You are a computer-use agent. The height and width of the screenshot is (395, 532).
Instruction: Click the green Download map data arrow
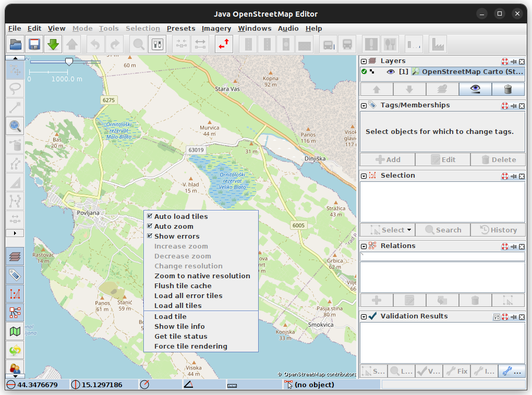click(53, 44)
